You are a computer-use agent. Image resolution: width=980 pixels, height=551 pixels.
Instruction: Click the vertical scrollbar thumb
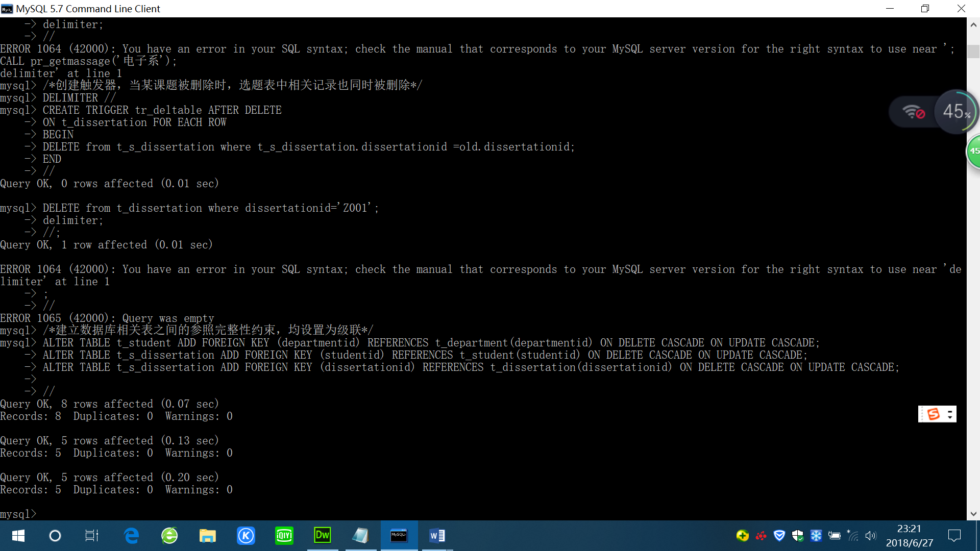[x=973, y=52]
